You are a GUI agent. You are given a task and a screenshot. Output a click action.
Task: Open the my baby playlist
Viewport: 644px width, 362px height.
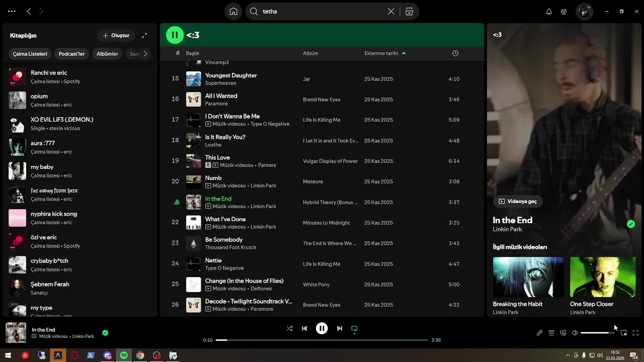(x=80, y=171)
